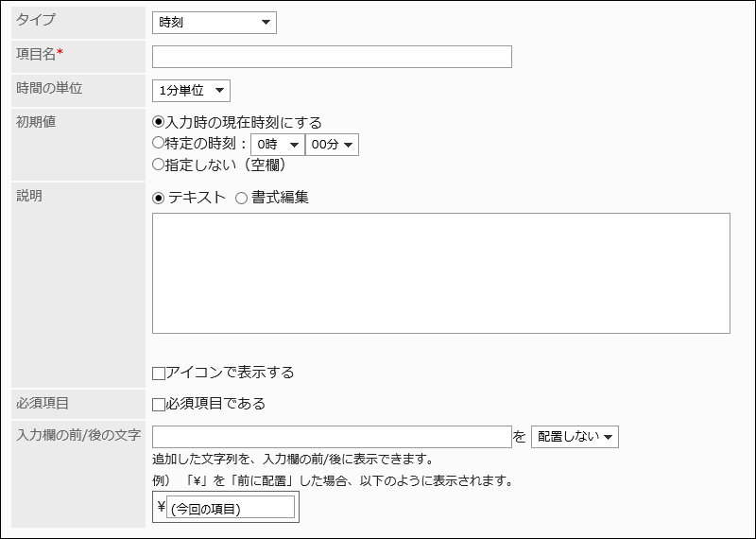
Task: Expand the 時間の単位 dropdown (1分単位)
Action: click(191, 91)
